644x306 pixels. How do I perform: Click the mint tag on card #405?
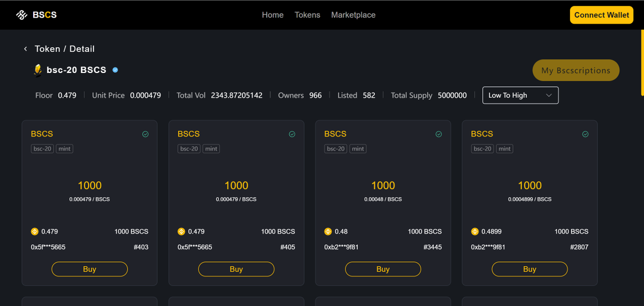tap(211, 149)
